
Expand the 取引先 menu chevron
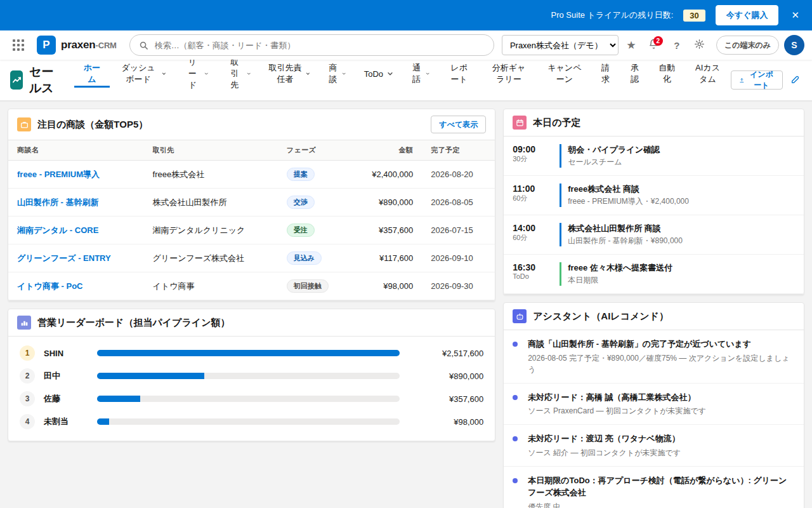click(x=249, y=74)
